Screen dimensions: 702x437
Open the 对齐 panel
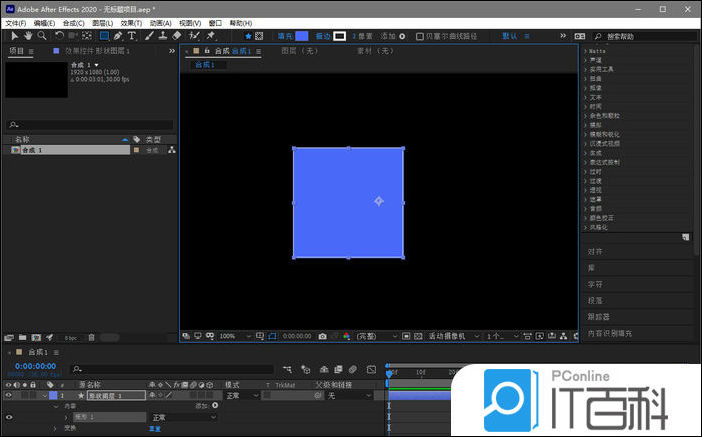[596, 252]
